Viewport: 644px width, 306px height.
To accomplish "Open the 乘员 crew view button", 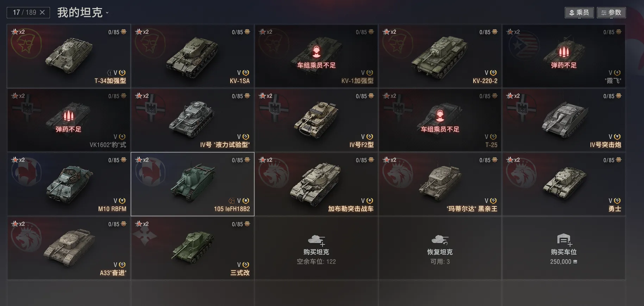I will coord(579,13).
